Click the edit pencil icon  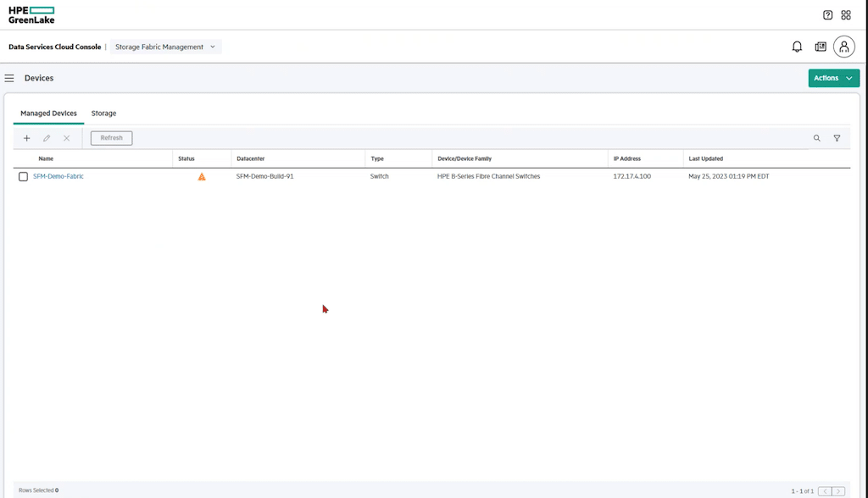[x=47, y=138]
